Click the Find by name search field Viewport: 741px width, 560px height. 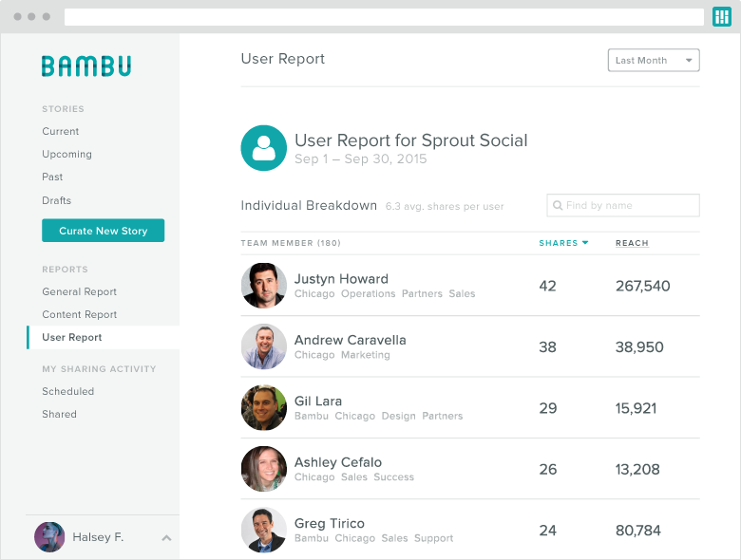point(623,205)
